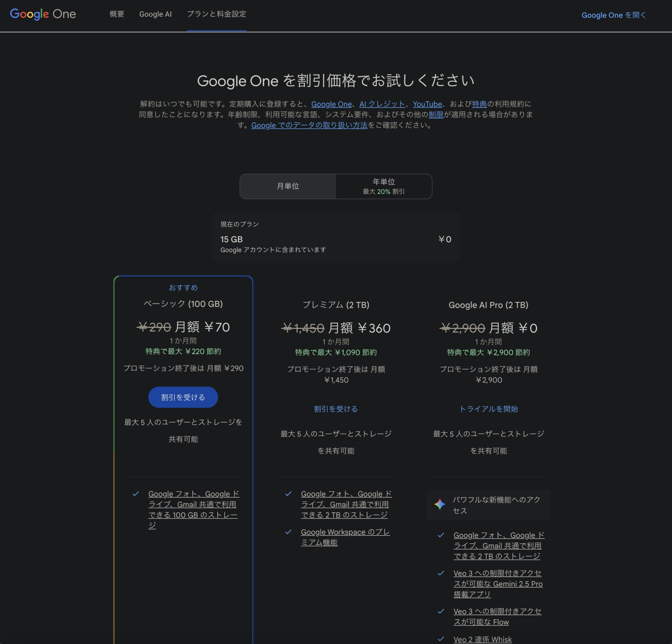Click the 月額 ¥360 price
The width and height of the screenshot is (672, 644).
pos(359,328)
